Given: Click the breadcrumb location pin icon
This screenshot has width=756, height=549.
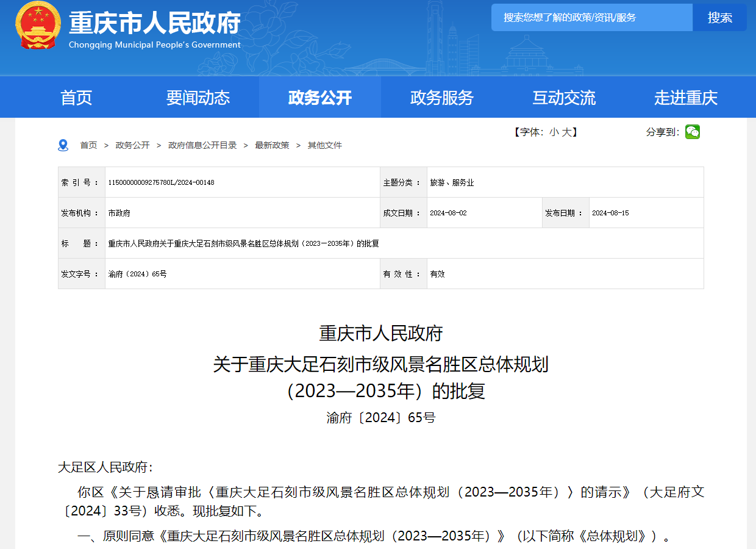Looking at the screenshot, I should [63, 145].
